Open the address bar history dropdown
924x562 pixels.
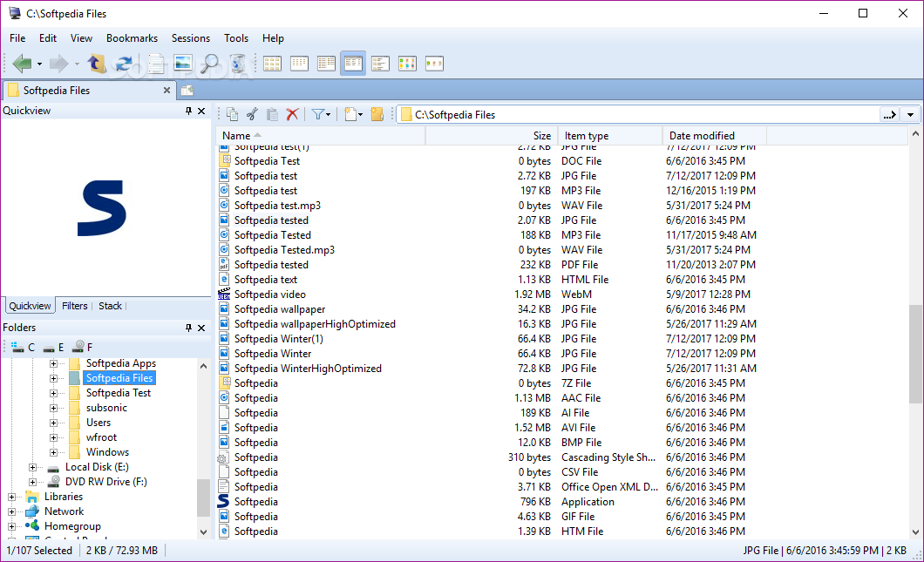[910, 115]
